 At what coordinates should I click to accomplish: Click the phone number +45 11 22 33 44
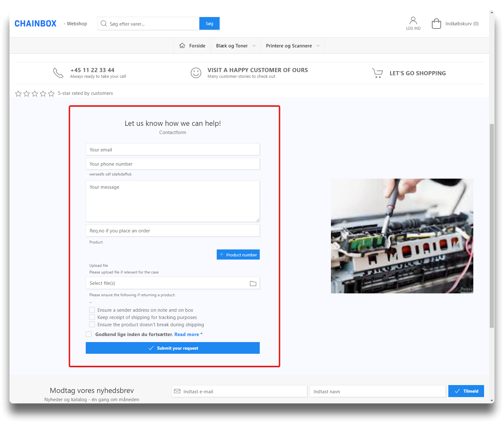[92, 70]
